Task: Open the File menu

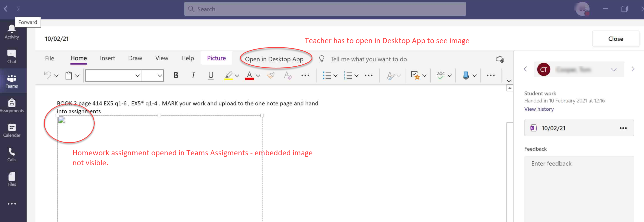Action: click(50, 58)
